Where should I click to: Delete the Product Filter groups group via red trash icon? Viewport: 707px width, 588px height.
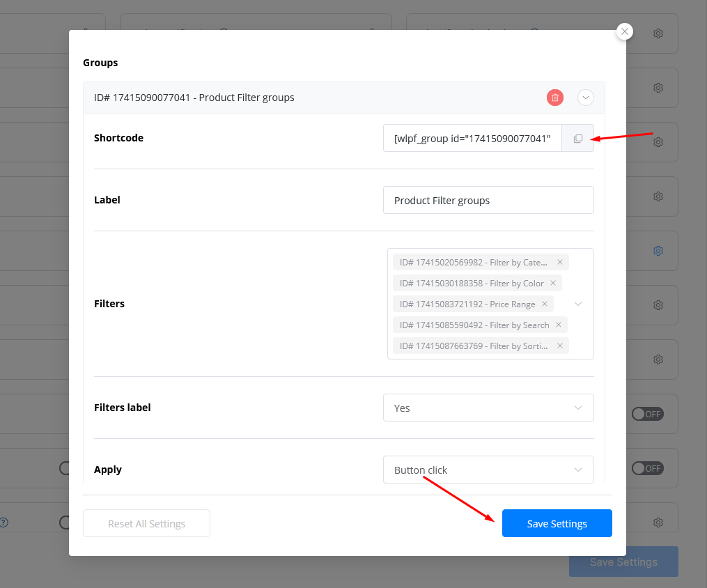(x=554, y=98)
